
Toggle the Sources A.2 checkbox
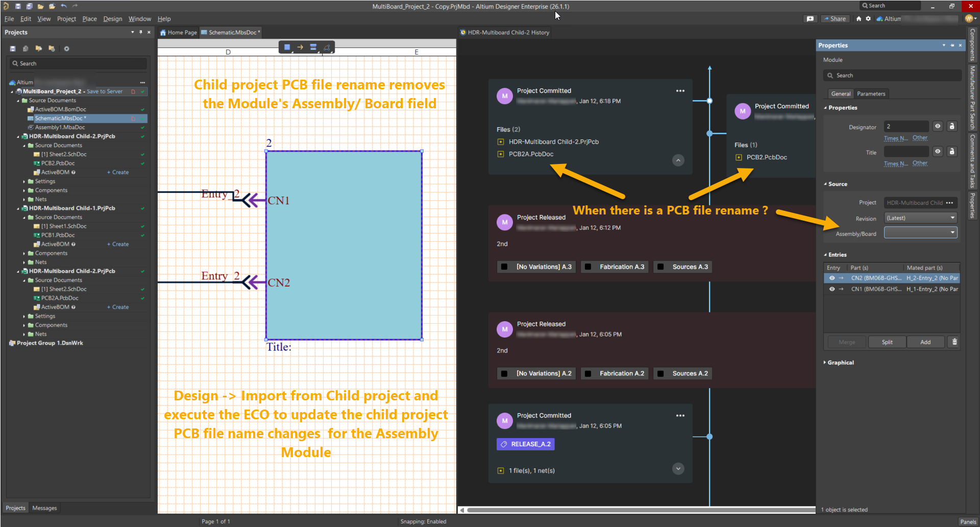click(x=660, y=373)
